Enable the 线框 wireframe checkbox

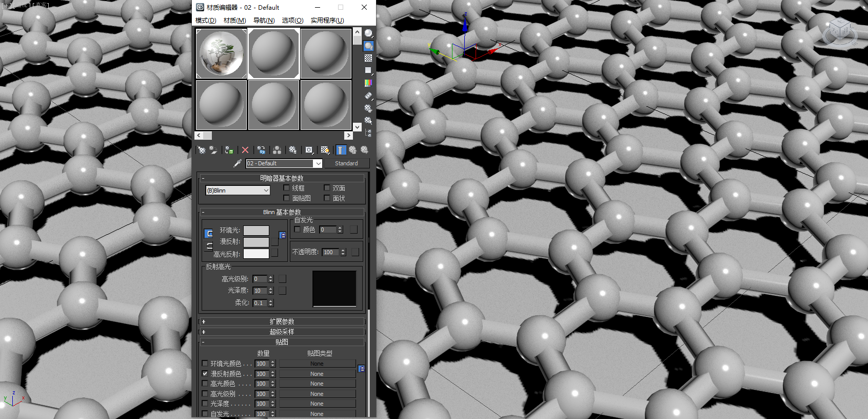[286, 188]
